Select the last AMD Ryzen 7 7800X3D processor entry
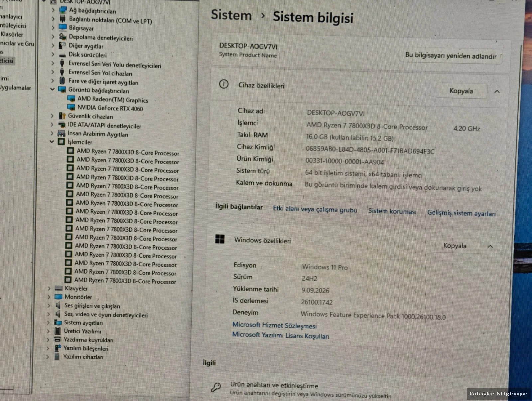Image resolution: width=532 pixels, height=401 pixels. [x=125, y=281]
